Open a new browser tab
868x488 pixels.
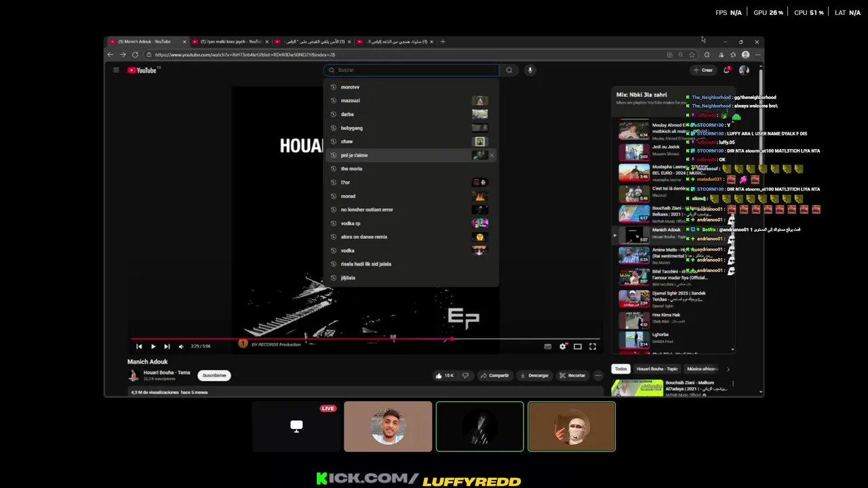(443, 41)
